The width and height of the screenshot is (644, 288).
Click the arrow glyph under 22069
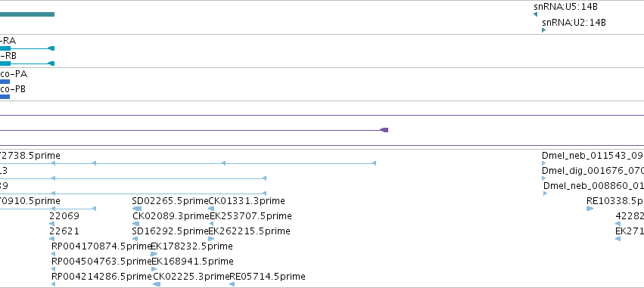pyautogui.click(x=51, y=224)
